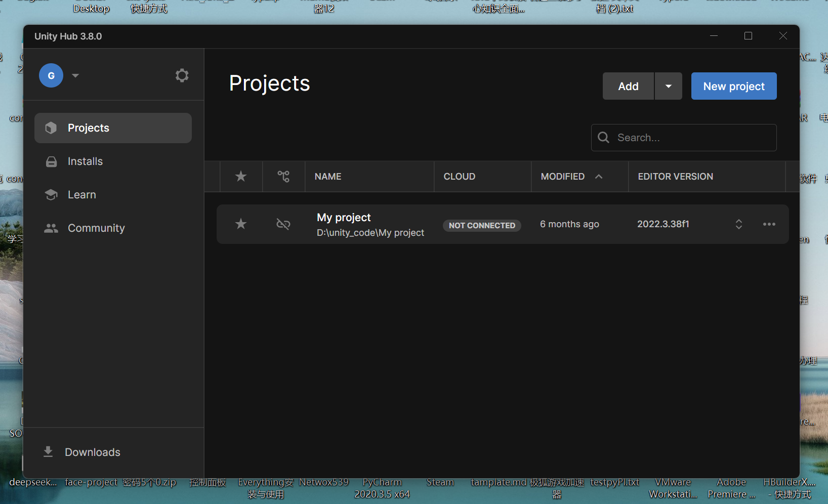
Task: Expand the Add button dropdown arrow
Action: [x=669, y=86]
